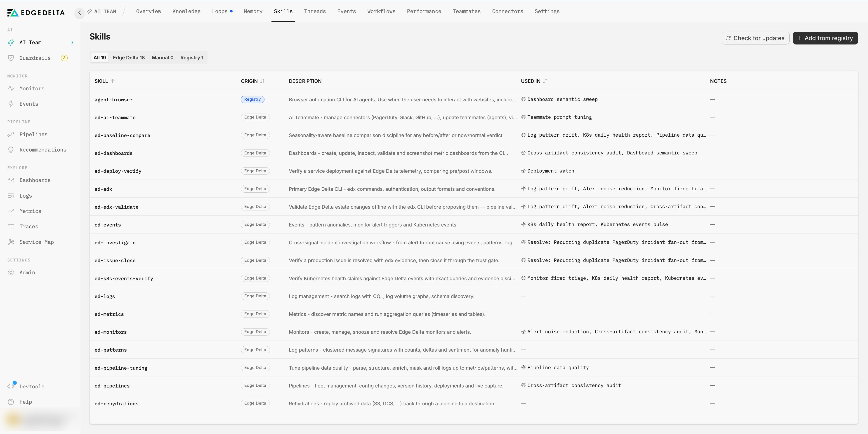Open the ed-investigate skill
Screen dimensions: 868x434
[x=115, y=243]
